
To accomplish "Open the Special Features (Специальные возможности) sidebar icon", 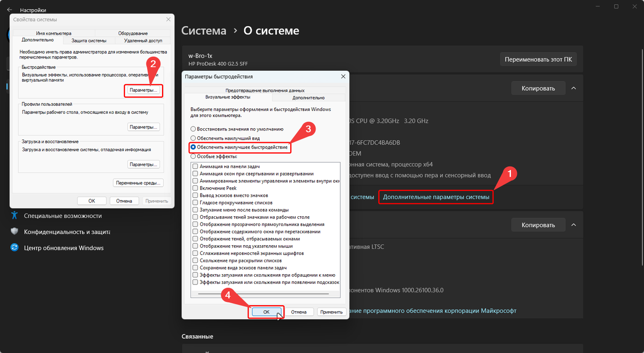I will pyautogui.click(x=14, y=216).
